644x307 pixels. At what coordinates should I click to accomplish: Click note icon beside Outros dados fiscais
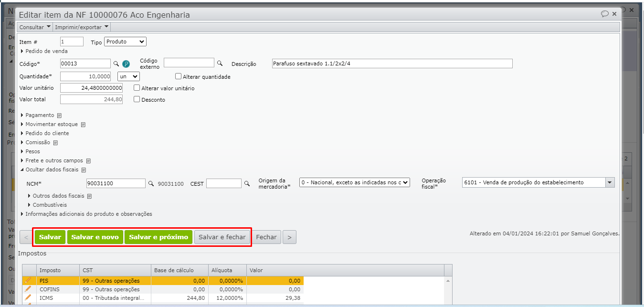pos(89,196)
